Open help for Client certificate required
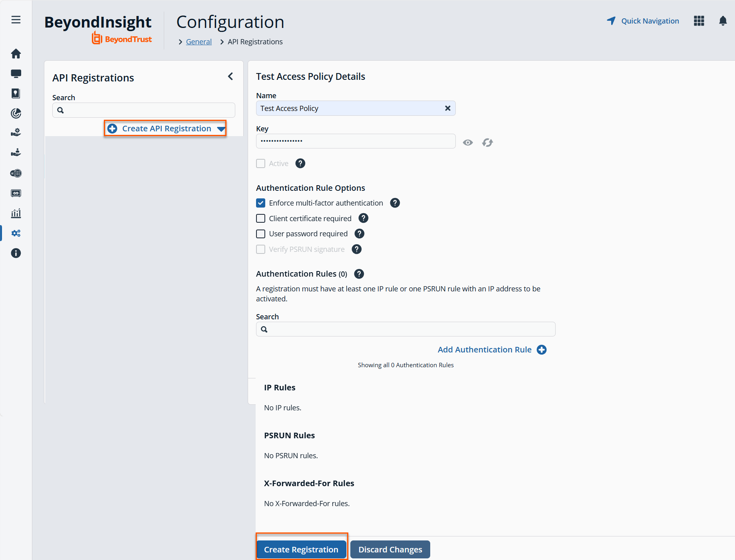 point(364,218)
